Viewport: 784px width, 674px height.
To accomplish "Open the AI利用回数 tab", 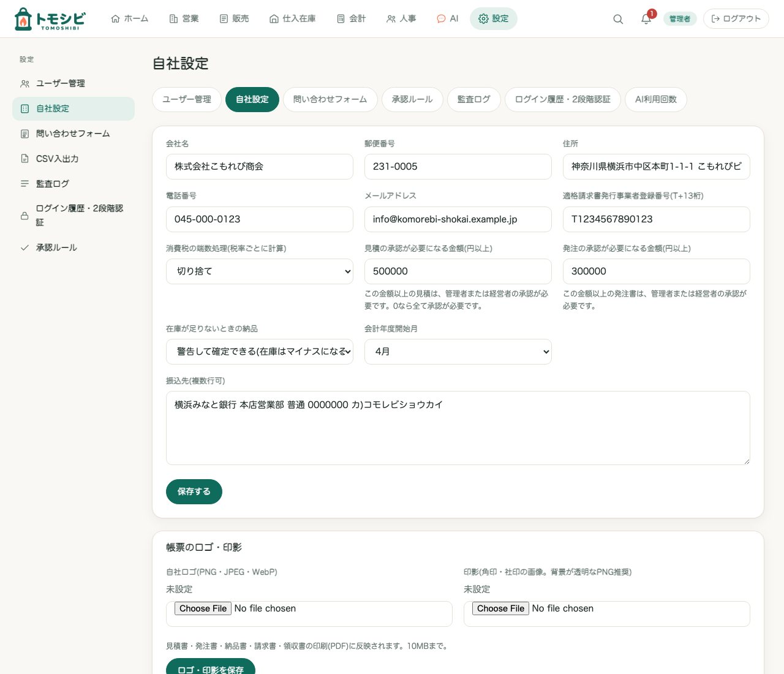I will coord(656,99).
